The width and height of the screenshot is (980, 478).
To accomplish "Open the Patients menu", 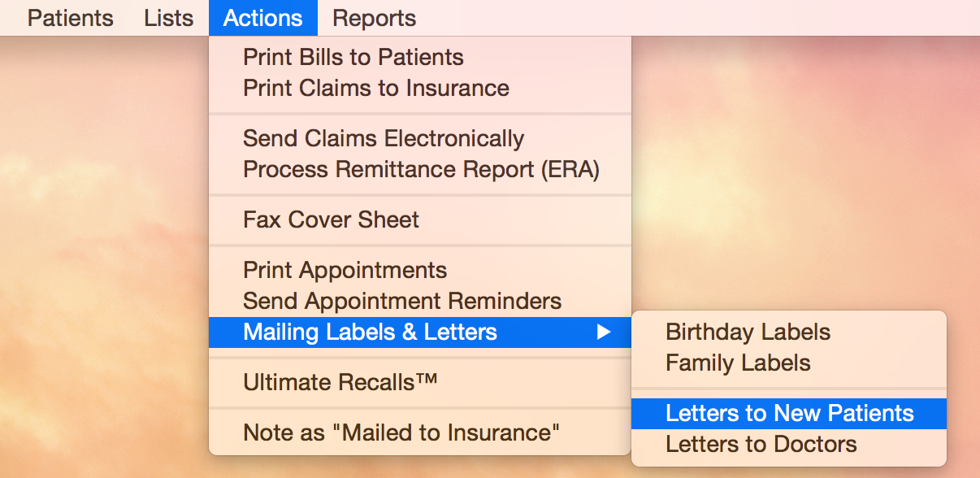I will click(x=70, y=17).
